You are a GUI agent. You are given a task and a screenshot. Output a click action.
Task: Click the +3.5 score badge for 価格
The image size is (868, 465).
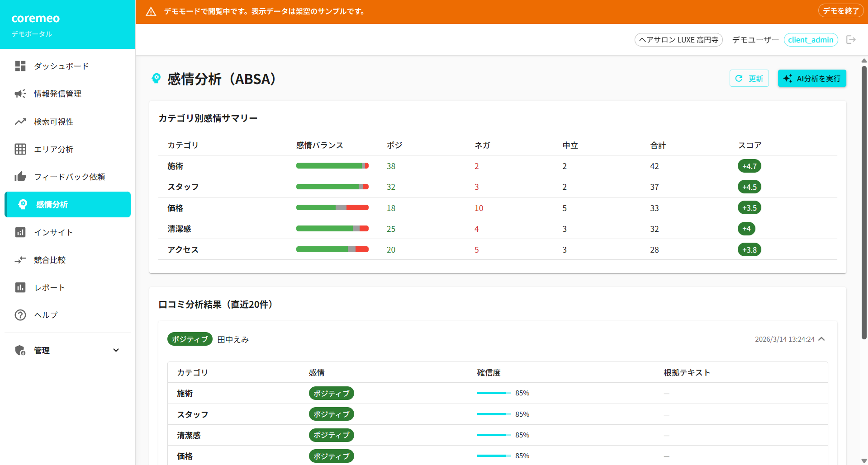coord(749,208)
